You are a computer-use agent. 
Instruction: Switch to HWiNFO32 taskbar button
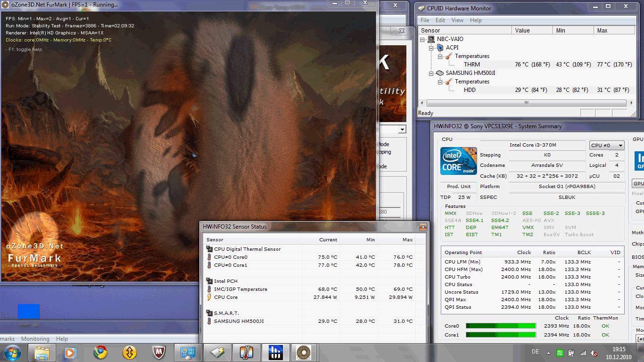point(275,353)
